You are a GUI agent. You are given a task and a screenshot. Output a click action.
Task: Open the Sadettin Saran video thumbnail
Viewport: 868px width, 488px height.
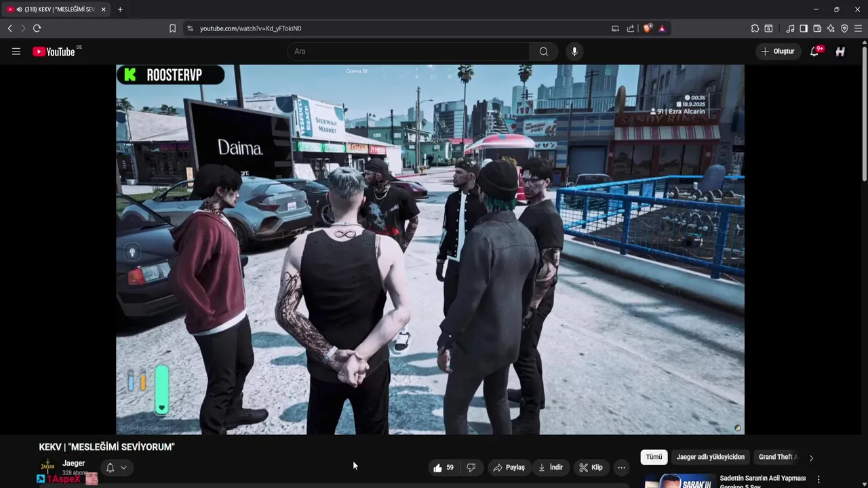coord(679,481)
